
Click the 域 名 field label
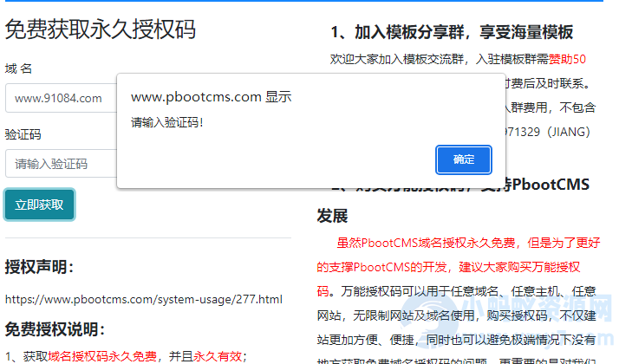click(x=19, y=68)
